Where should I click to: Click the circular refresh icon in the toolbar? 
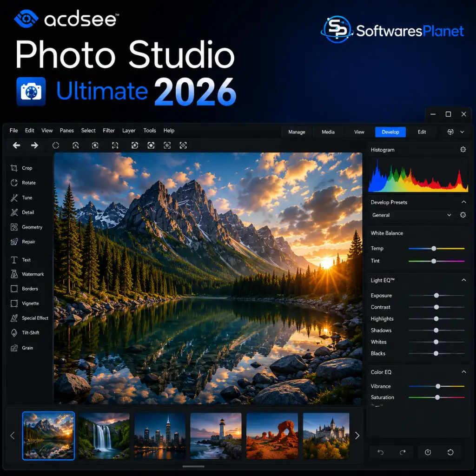pyautogui.click(x=56, y=145)
